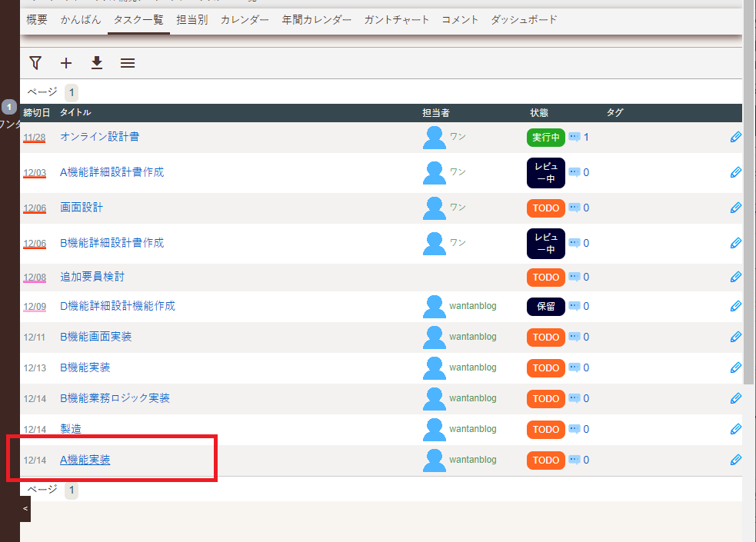
Task: Collapse sidebar with the < arrow
Action: click(x=25, y=509)
